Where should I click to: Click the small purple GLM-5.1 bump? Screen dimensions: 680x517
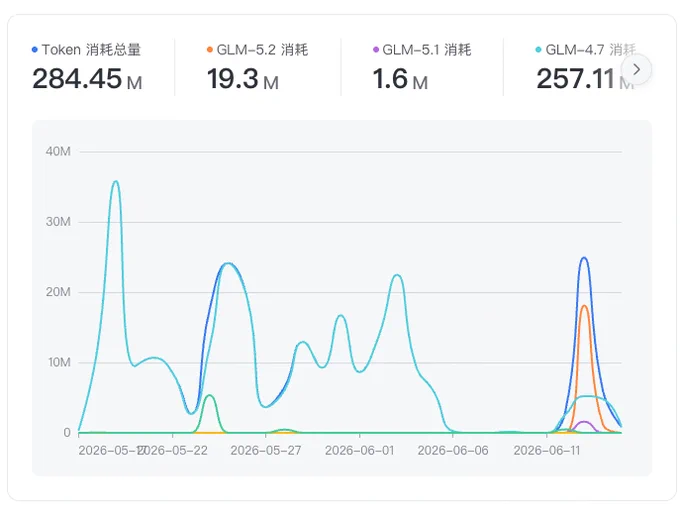click(584, 422)
